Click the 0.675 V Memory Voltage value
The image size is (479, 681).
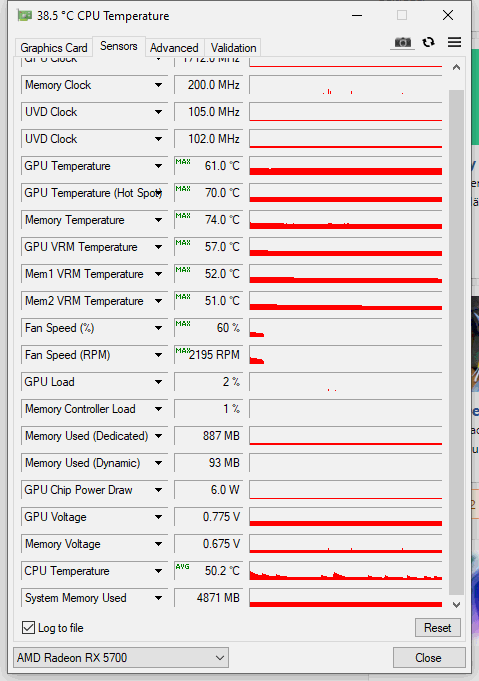208,544
